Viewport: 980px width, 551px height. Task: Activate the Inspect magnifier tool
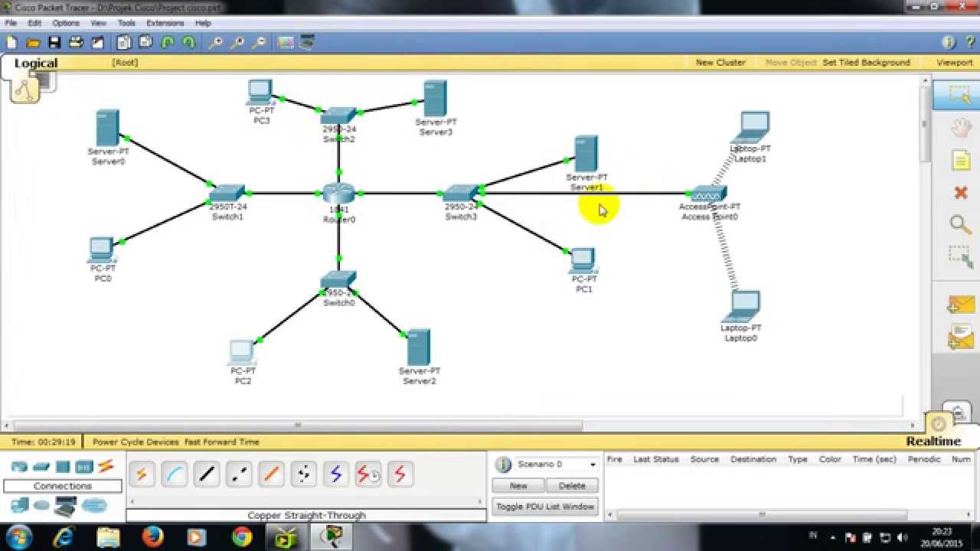pos(960,224)
